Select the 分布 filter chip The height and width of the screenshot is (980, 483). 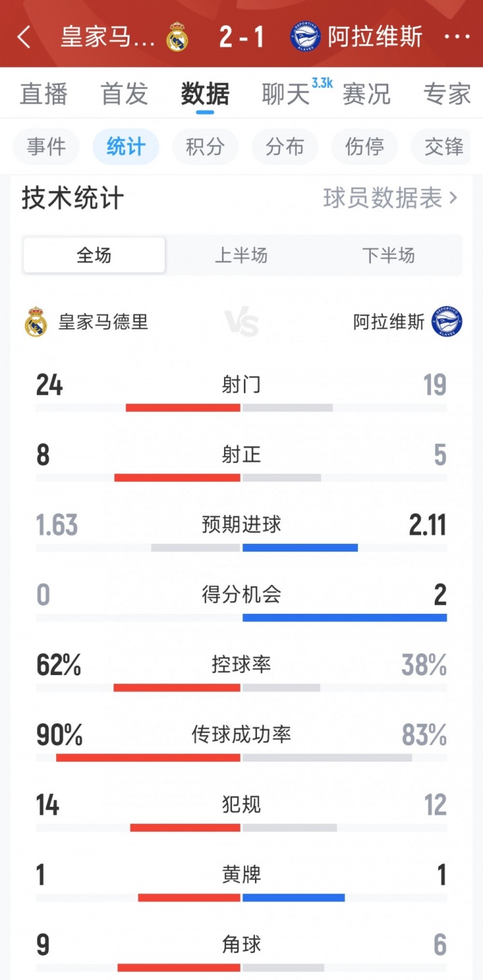[x=285, y=147]
